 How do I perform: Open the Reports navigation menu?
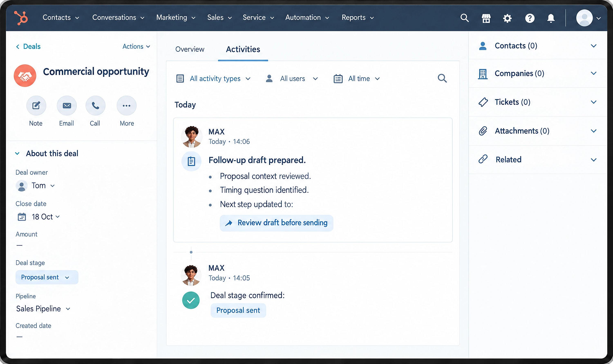358,18
